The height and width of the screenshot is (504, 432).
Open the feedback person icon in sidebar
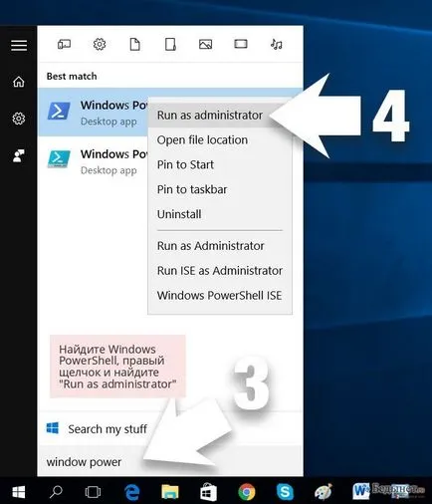tap(19, 155)
